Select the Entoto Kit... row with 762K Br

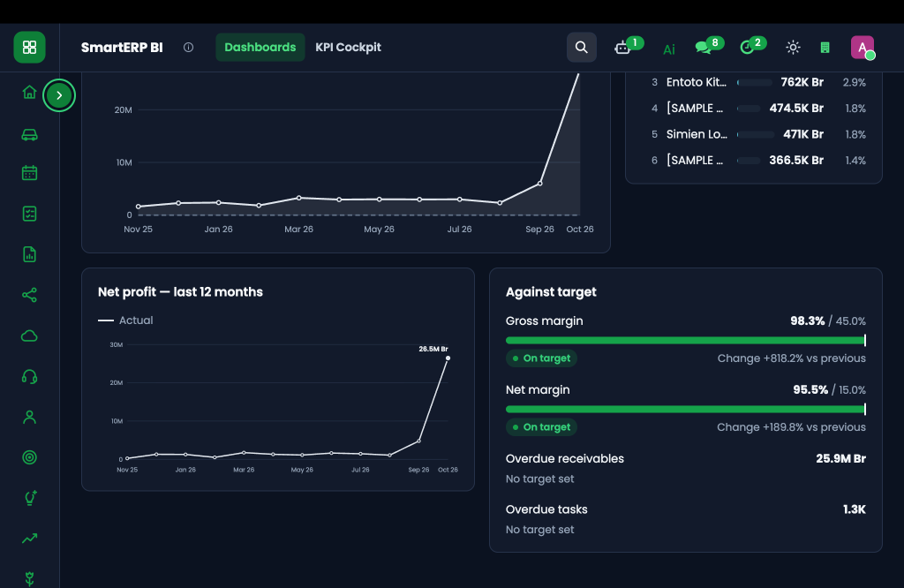[758, 82]
